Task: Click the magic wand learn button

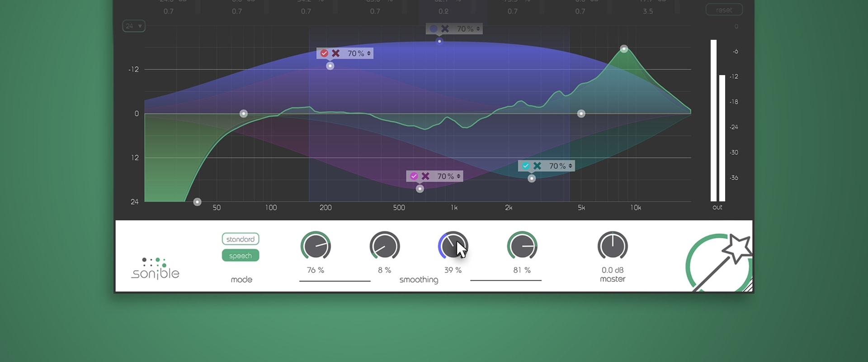Action: tap(719, 263)
